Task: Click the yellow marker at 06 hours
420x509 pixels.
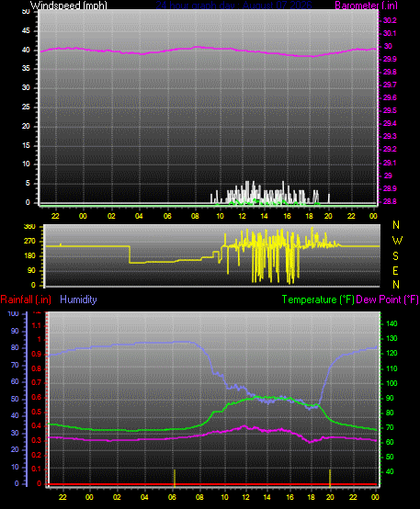Action: click(x=175, y=478)
